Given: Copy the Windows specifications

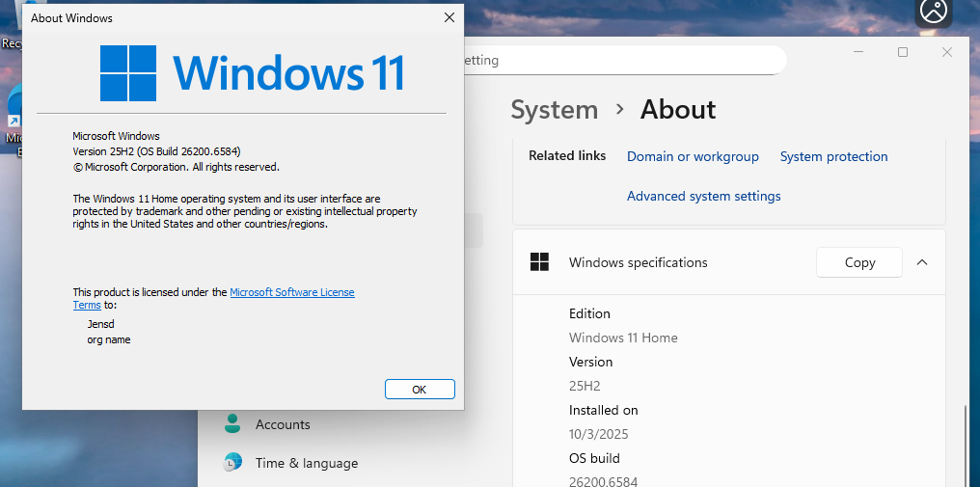Looking at the screenshot, I should 858,262.
